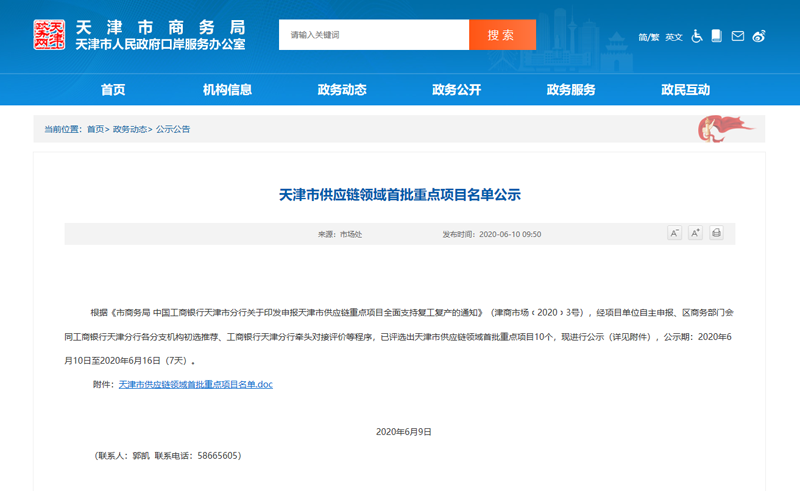Increase font size with A+ icon
The width and height of the screenshot is (800, 491).
tap(696, 233)
